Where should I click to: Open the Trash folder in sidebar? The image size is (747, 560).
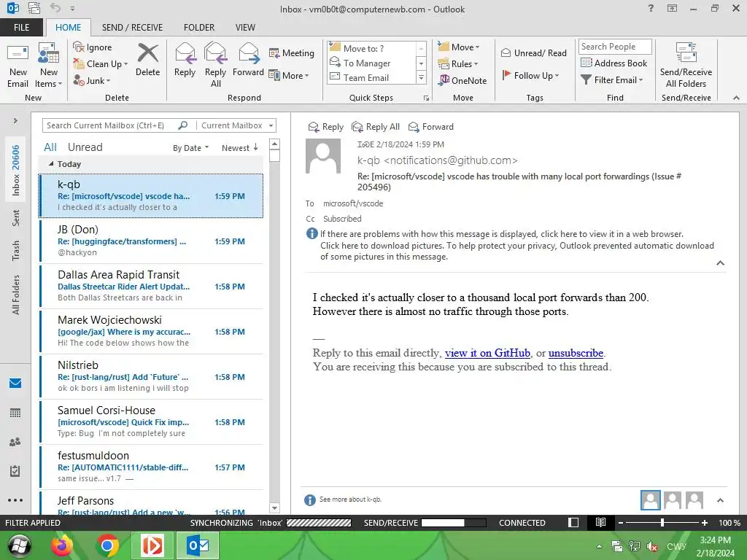16,251
